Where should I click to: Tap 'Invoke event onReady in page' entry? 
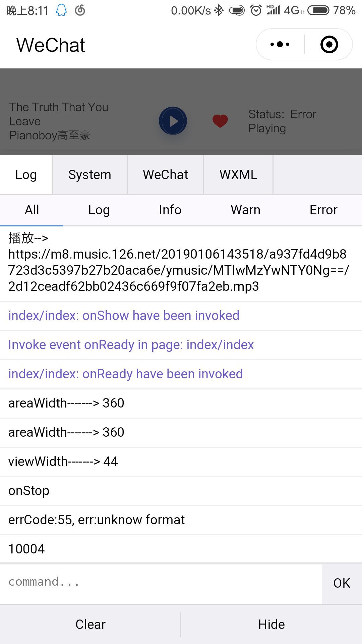(181, 345)
